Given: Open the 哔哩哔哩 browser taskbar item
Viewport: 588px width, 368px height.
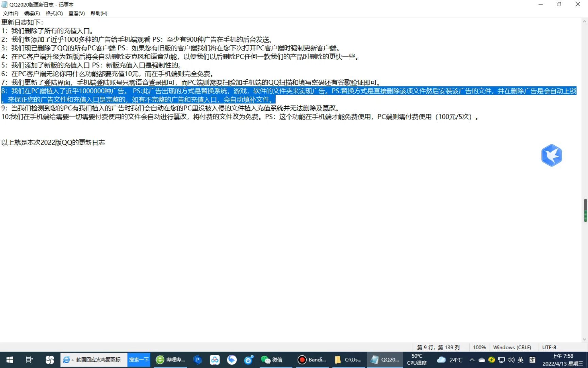Looking at the screenshot, I should click(170, 360).
